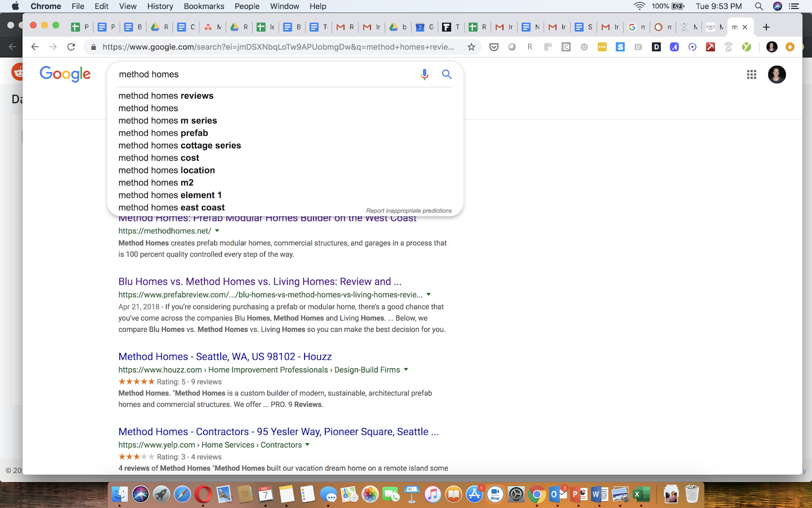Expand dropdown arrow next to methodhomes.net URL
Screen dimensions: 812x508
[x=217, y=231]
